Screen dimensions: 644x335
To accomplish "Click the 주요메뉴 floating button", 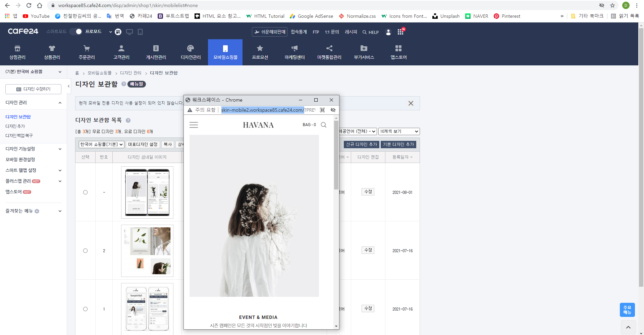I will coord(627,310).
